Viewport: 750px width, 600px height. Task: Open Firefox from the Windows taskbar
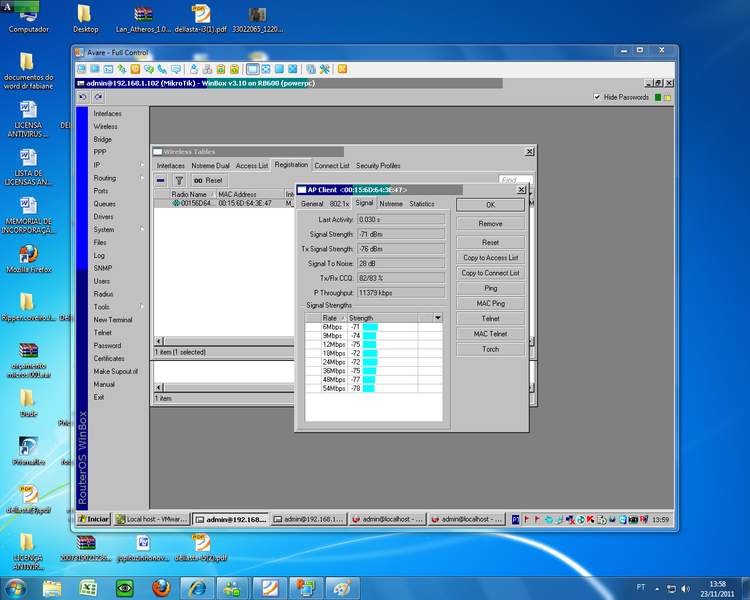[161, 587]
